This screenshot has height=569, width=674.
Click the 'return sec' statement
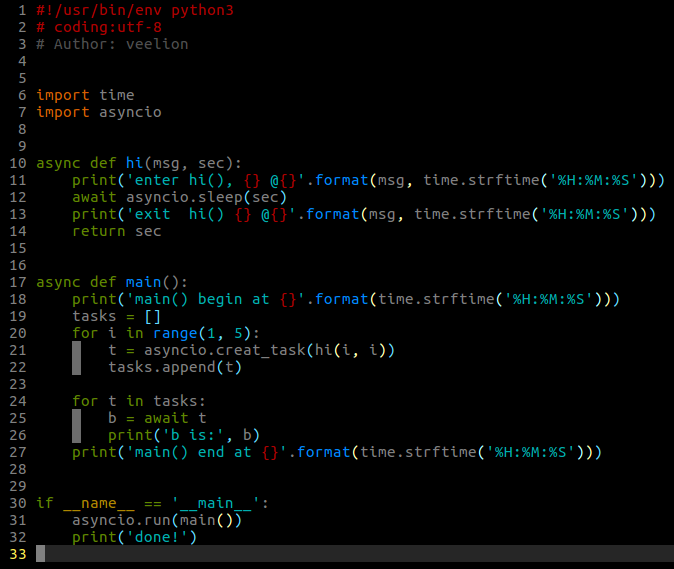click(x=116, y=232)
